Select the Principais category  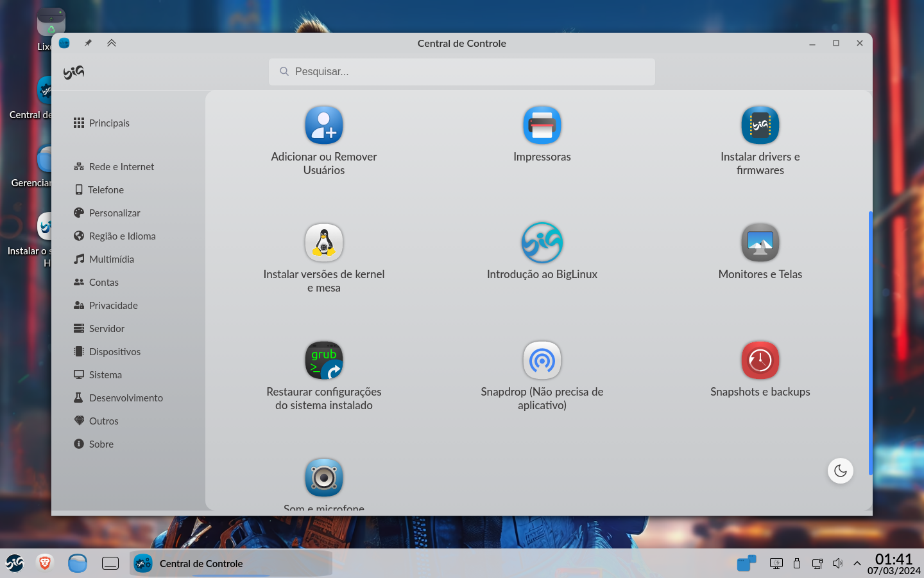101,123
